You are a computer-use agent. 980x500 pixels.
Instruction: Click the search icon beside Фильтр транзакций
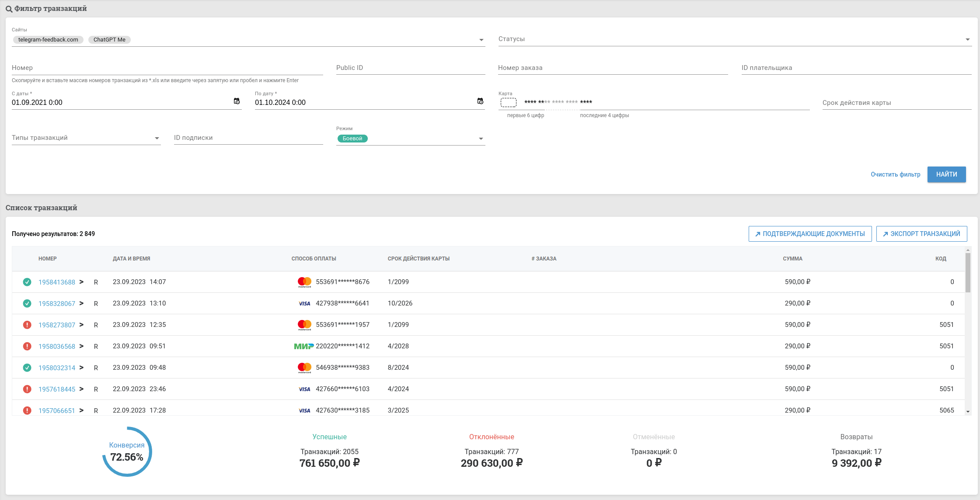(x=9, y=9)
